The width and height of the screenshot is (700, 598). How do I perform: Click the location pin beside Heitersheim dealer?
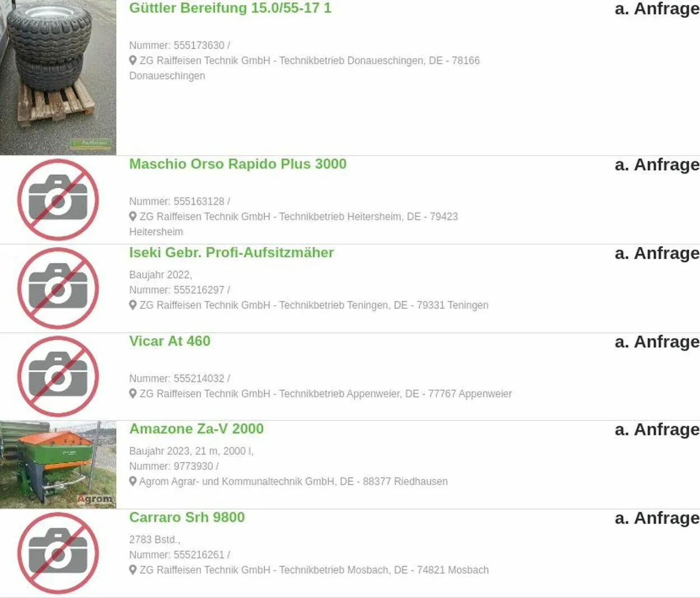(133, 217)
